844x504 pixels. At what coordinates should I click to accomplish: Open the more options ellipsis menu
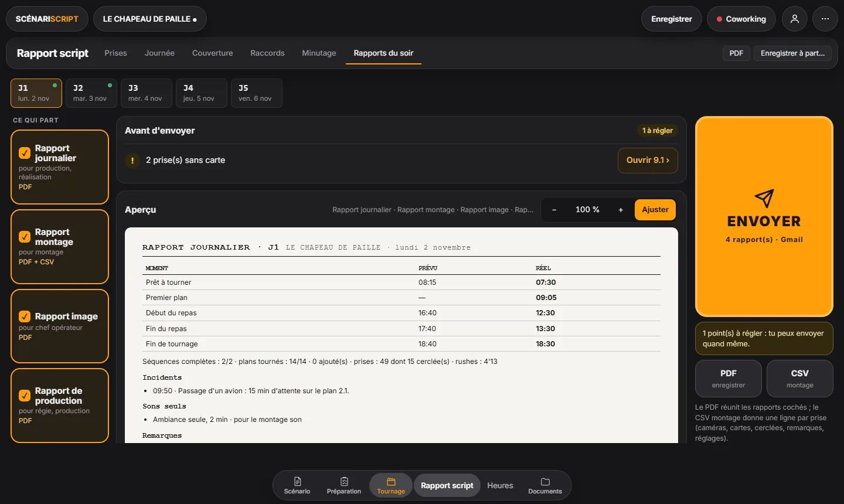pyautogui.click(x=825, y=19)
